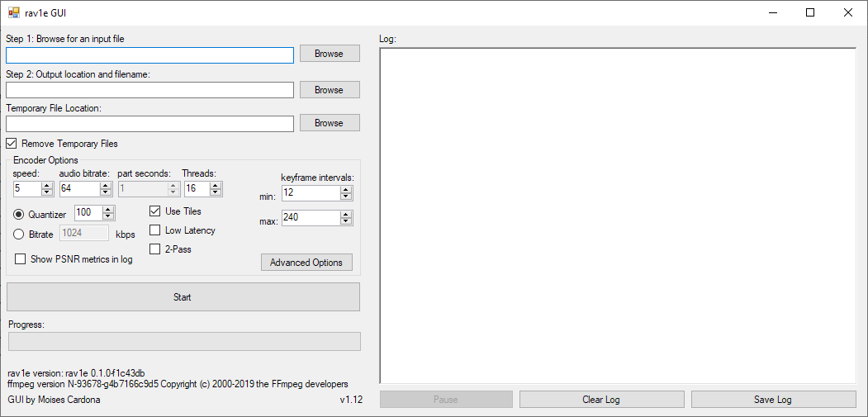Select the Bitrate radio button
The height and width of the screenshot is (417, 868).
tap(19, 235)
